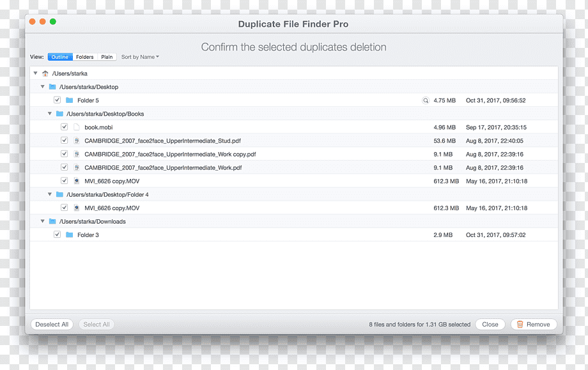Image resolution: width=588 pixels, height=370 pixels.
Task: Collapse the /Users/starka/Desktop/Books group
Action: pos(49,114)
